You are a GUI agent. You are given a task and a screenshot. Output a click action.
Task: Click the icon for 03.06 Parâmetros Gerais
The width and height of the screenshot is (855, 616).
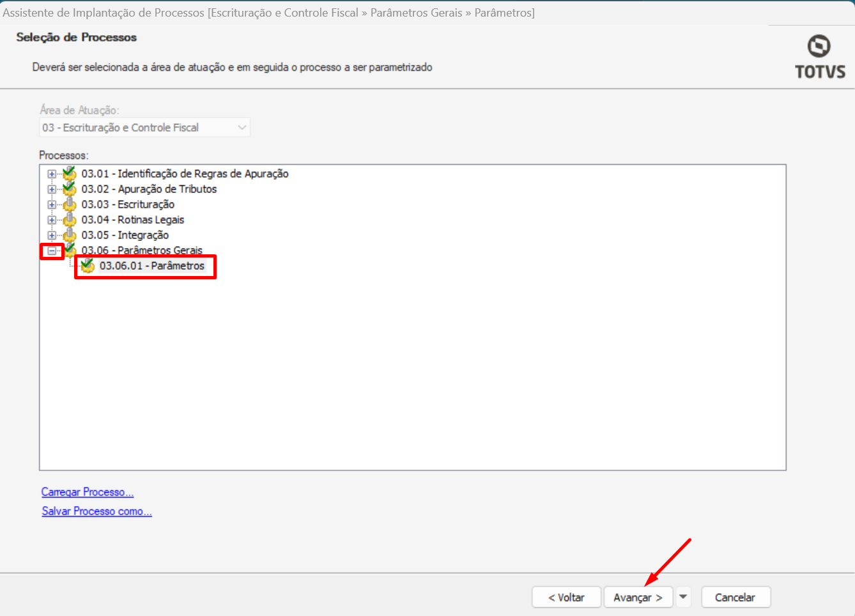tap(70, 250)
